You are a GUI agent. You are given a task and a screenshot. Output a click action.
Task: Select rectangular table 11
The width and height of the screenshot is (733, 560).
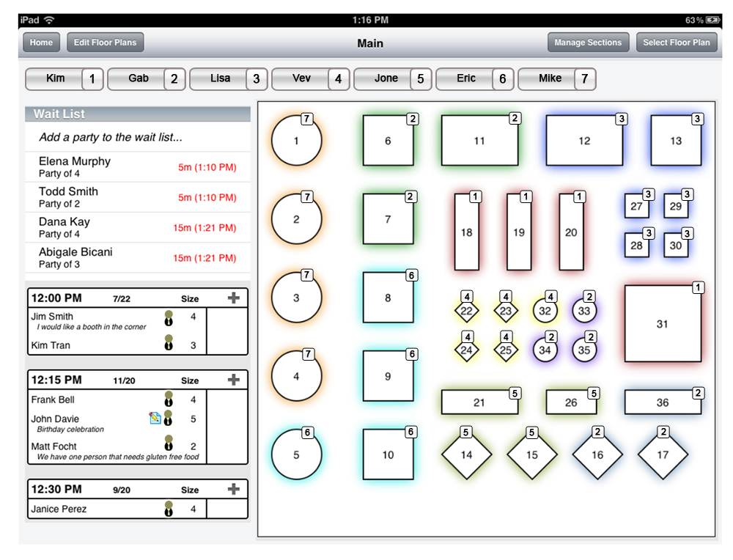pos(479,140)
